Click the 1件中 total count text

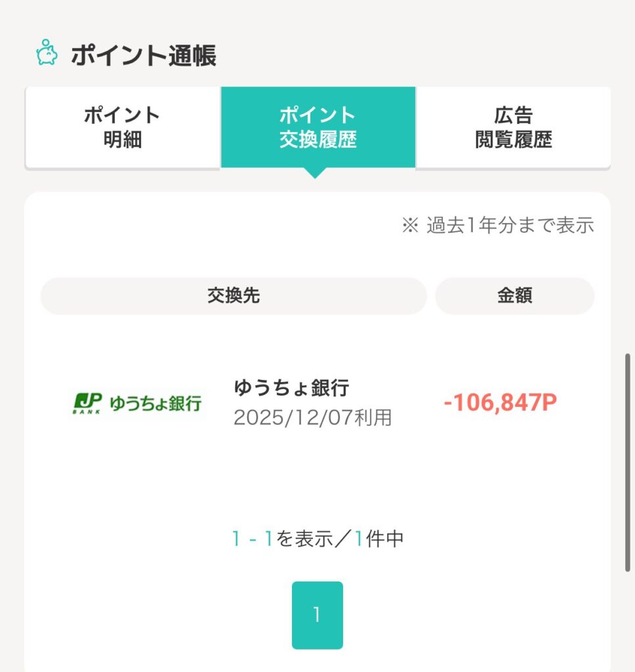pyautogui.click(x=379, y=539)
